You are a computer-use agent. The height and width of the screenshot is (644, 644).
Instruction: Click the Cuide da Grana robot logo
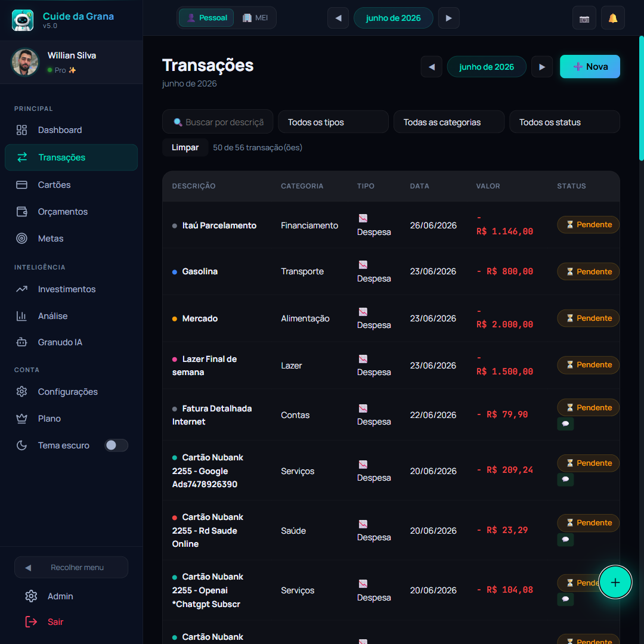[23, 20]
